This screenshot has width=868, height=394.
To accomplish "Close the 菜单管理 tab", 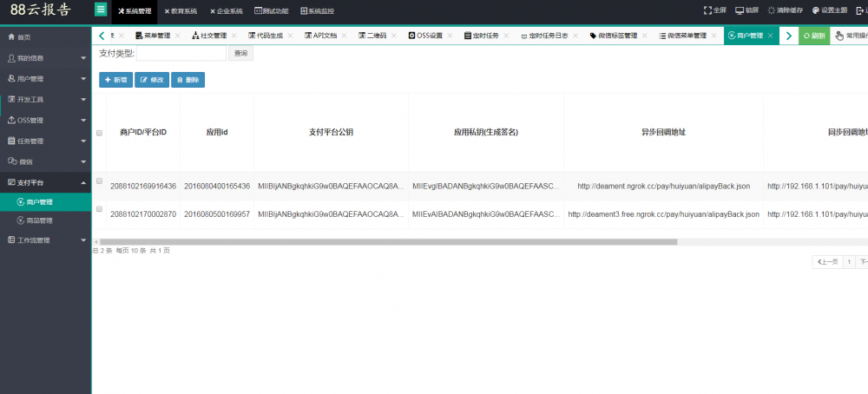I will tap(178, 36).
